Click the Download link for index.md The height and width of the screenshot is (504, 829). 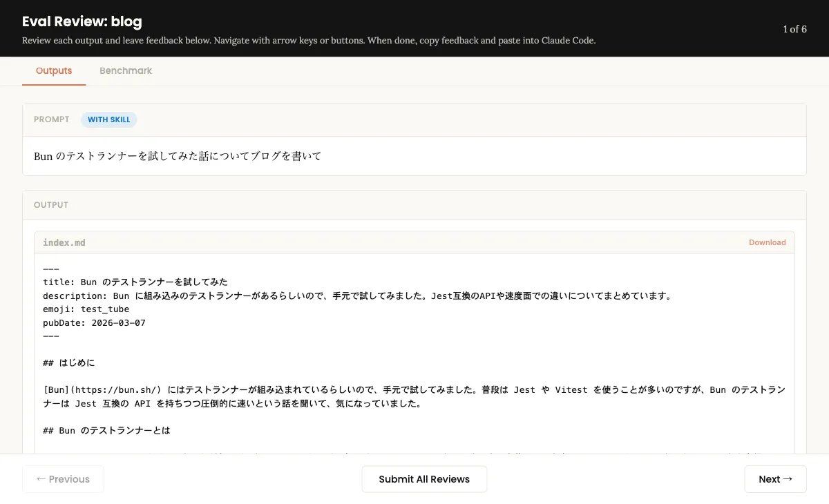click(x=768, y=242)
